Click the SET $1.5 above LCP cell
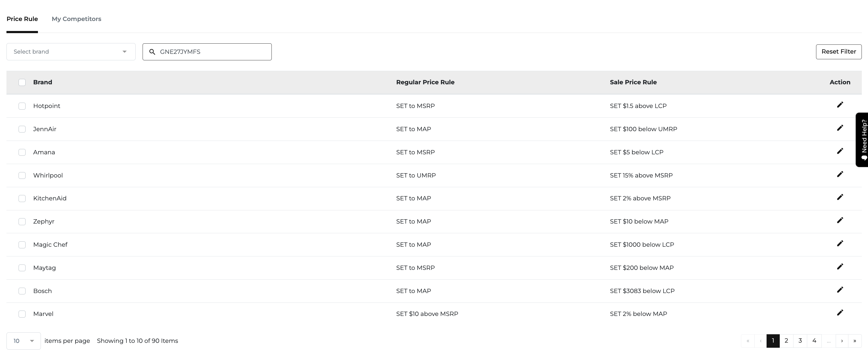Viewport: 868px width, 355px height. tap(638, 106)
